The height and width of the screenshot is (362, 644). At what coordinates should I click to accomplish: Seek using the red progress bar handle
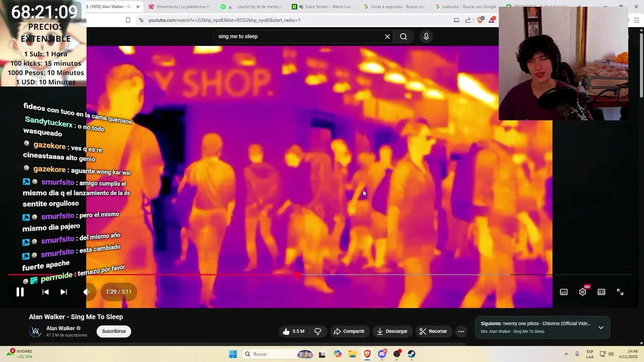click(x=298, y=275)
